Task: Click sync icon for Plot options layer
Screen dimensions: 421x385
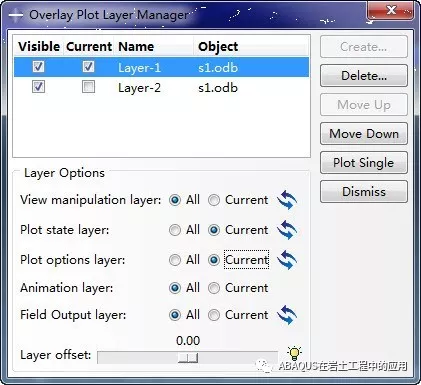Action: click(x=287, y=260)
